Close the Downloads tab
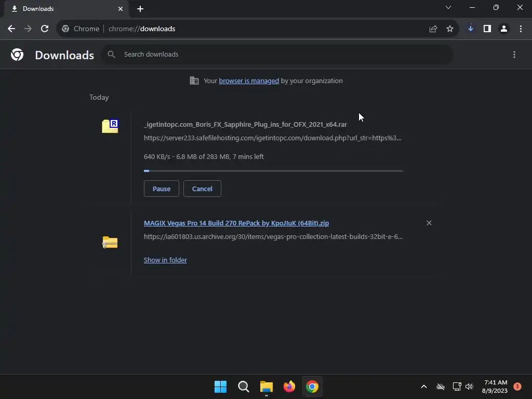The image size is (532, 399). coord(121,9)
